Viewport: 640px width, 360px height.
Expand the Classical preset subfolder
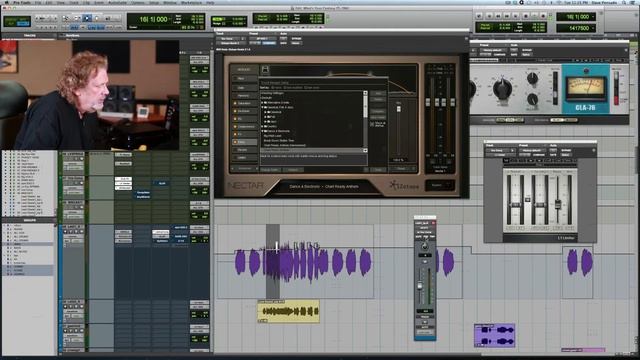click(x=266, y=112)
